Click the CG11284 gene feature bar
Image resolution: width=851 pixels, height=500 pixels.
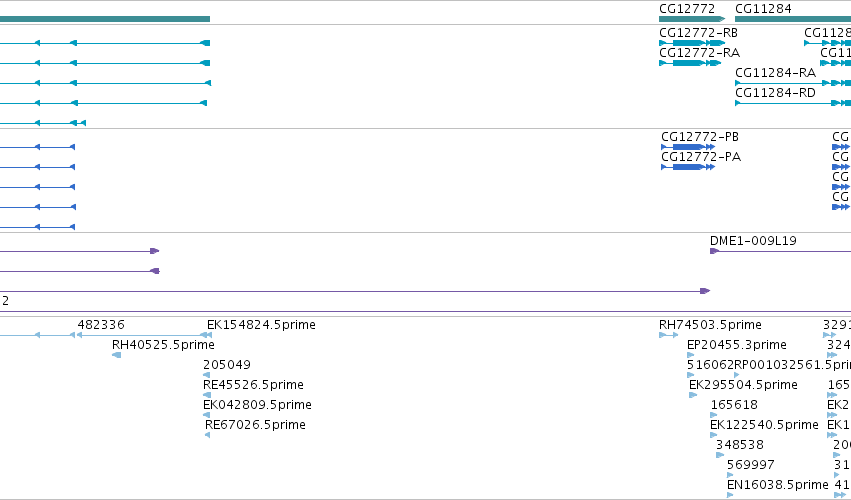point(793,19)
